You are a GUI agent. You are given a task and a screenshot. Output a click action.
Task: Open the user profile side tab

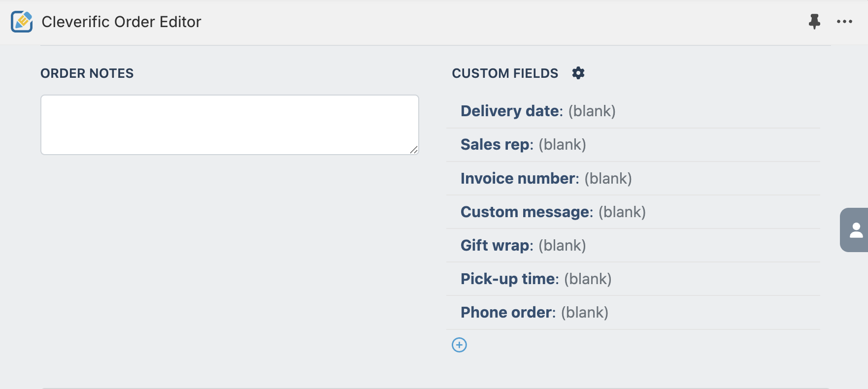click(x=855, y=230)
